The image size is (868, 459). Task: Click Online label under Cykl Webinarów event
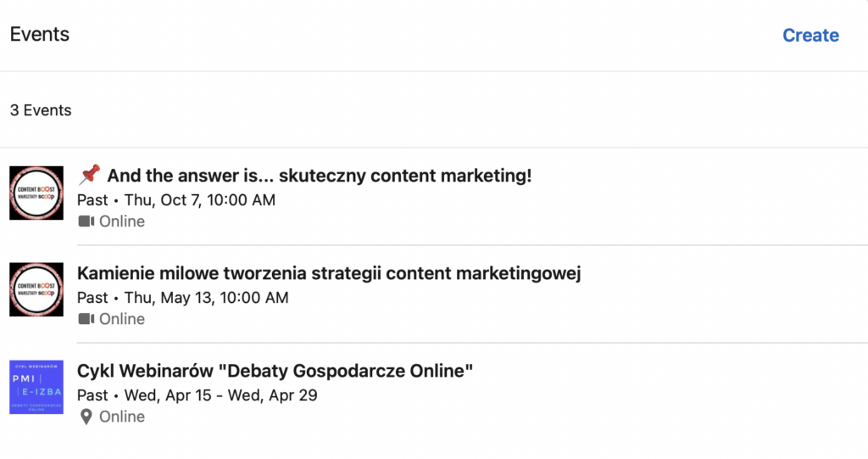pyautogui.click(x=122, y=417)
